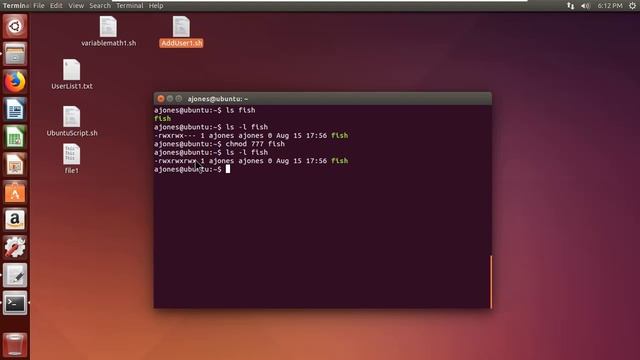Open the system gear session menu
This screenshot has width=640, height=360.
(x=632, y=6)
